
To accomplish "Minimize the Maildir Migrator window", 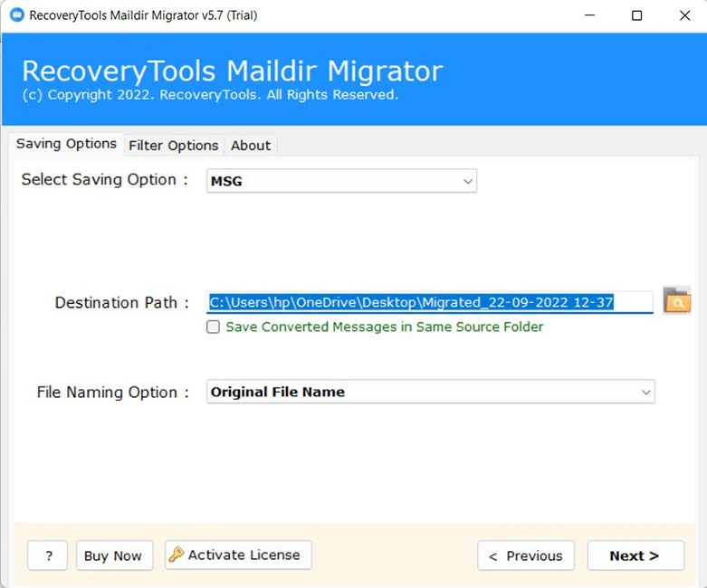I will (588, 15).
